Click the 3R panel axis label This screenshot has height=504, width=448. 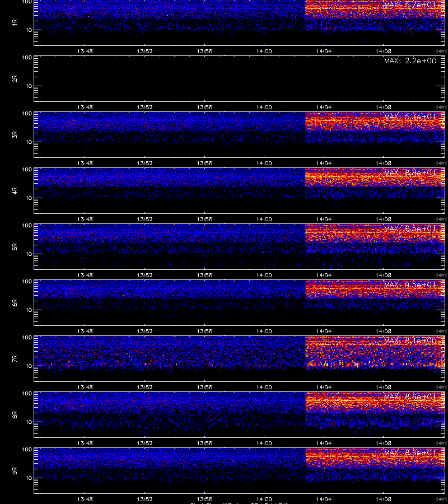tap(15, 134)
